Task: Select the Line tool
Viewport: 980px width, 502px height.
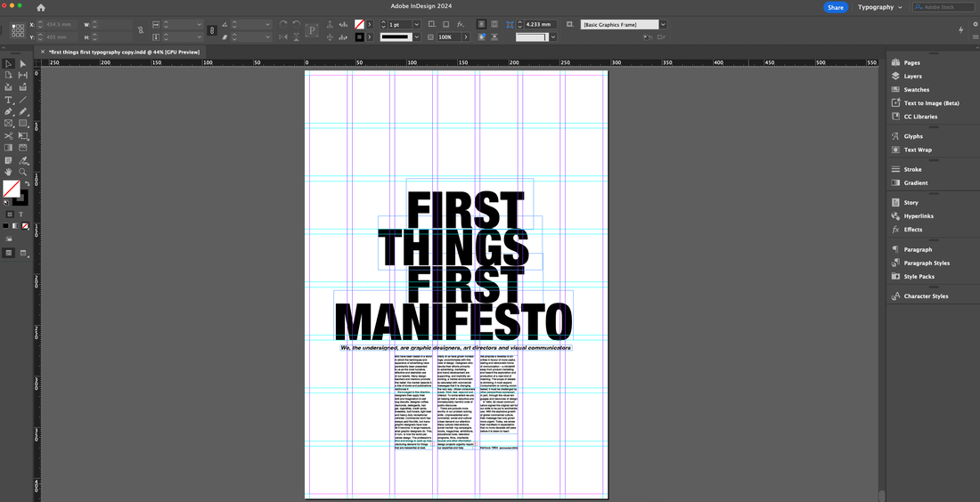Action: (x=23, y=100)
